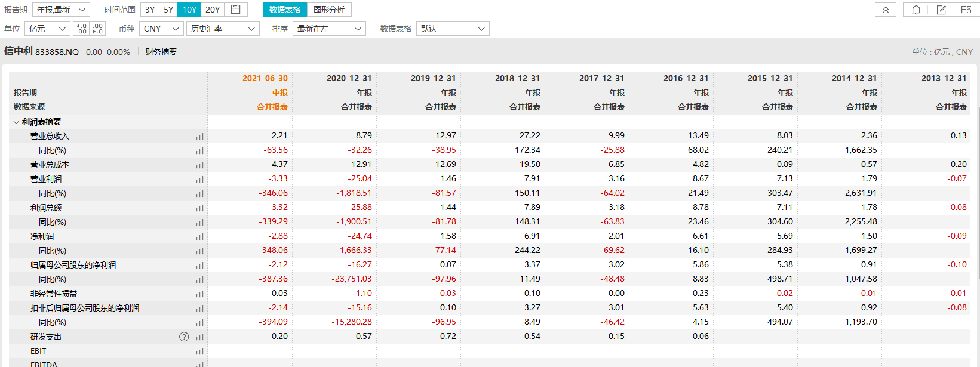980x367 pixels.
Task: Decrease decimal places icon
Action: 98,29
